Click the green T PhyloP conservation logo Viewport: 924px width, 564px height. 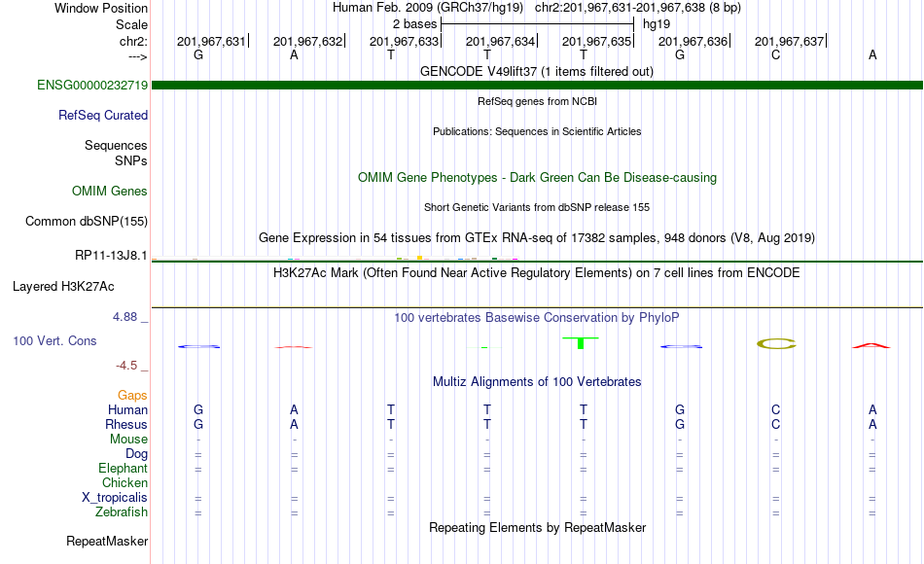581,343
